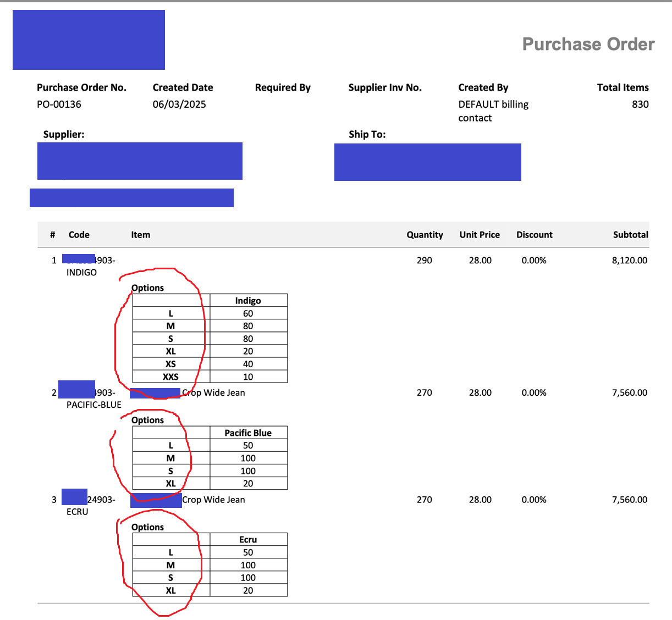
Task: Click Crop Wide Jean in the ECRU row
Action: click(x=213, y=500)
